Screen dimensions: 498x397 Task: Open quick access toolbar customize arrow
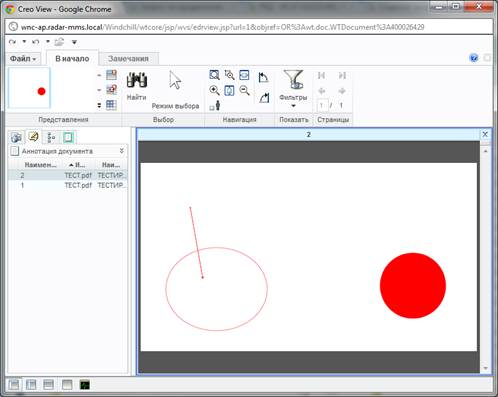coord(74,42)
